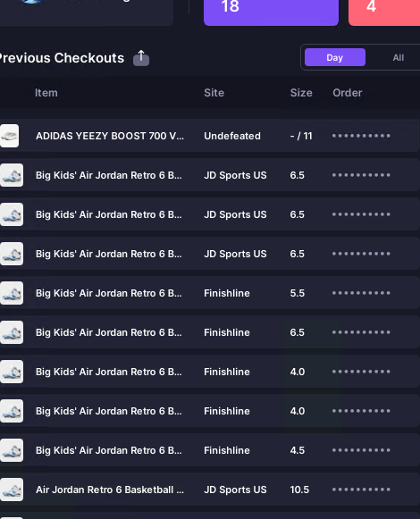
Task: Open the Yeezy Boost 700 shoe thumbnail
Action: pyautogui.click(x=9, y=136)
